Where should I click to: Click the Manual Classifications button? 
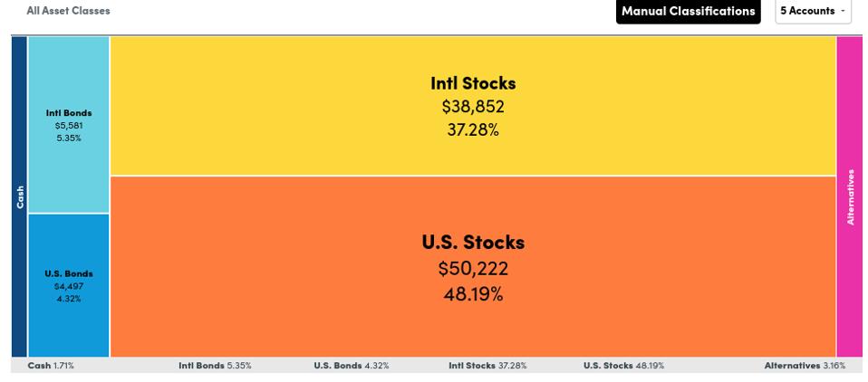(x=688, y=12)
